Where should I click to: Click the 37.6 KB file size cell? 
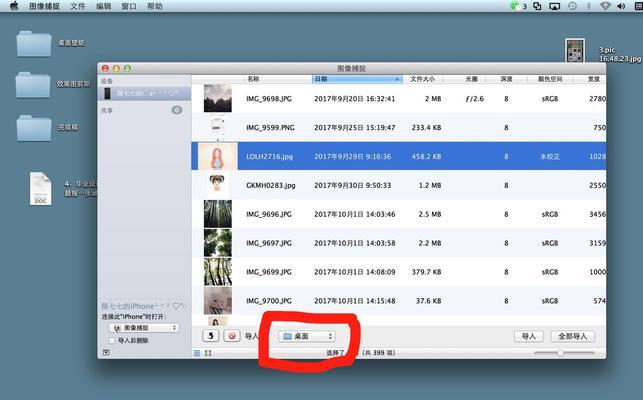tap(429, 301)
